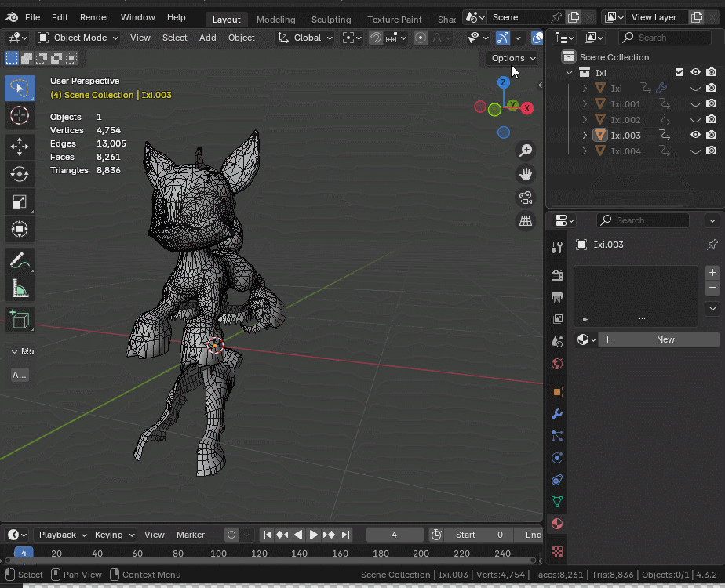The width and height of the screenshot is (725, 588).
Task: Select the Scale tool
Action: (x=20, y=201)
